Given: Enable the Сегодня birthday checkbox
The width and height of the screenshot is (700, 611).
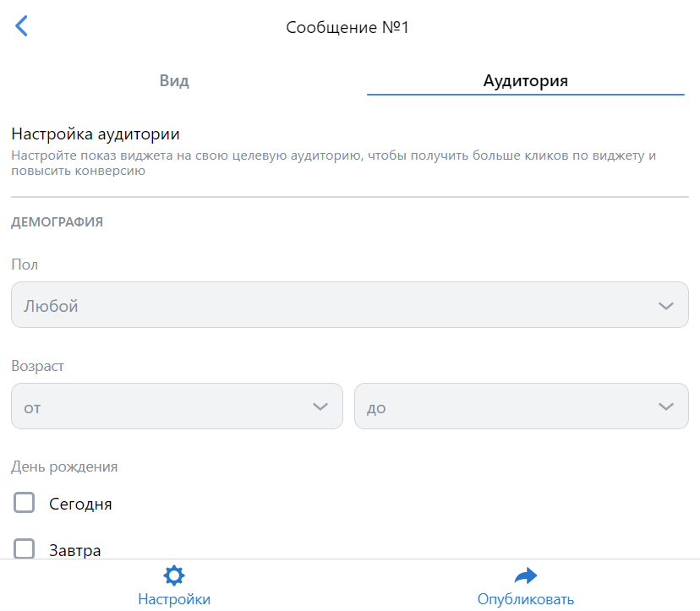Looking at the screenshot, I should pyautogui.click(x=25, y=504).
